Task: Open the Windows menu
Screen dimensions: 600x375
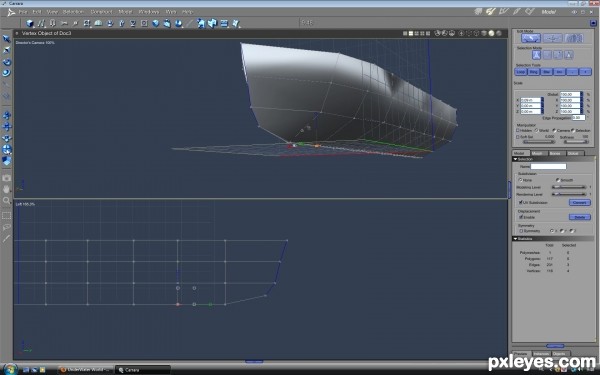Action: [148, 12]
